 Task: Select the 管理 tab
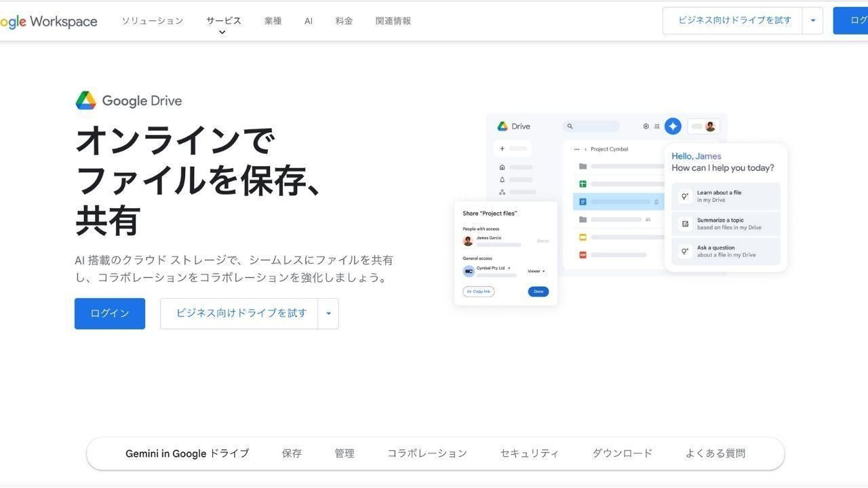[x=344, y=453]
